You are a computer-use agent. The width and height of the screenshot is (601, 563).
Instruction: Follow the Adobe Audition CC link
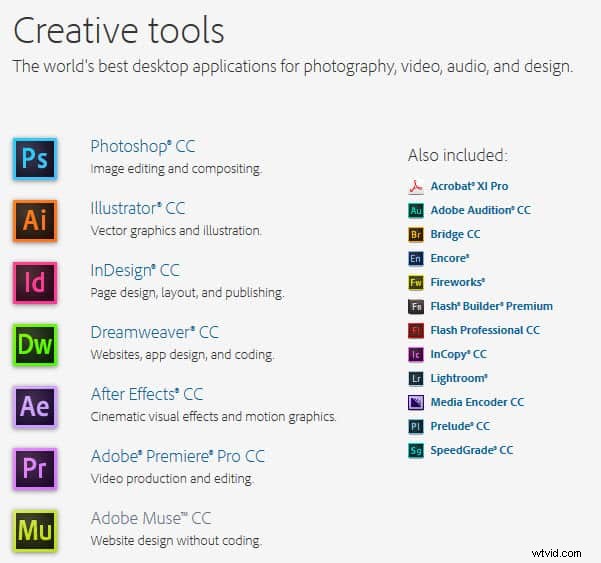[480, 210]
